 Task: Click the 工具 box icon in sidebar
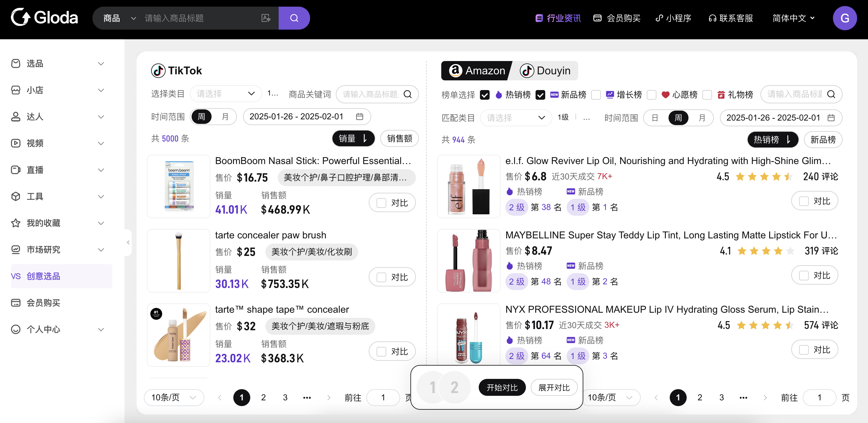(x=15, y=196)
